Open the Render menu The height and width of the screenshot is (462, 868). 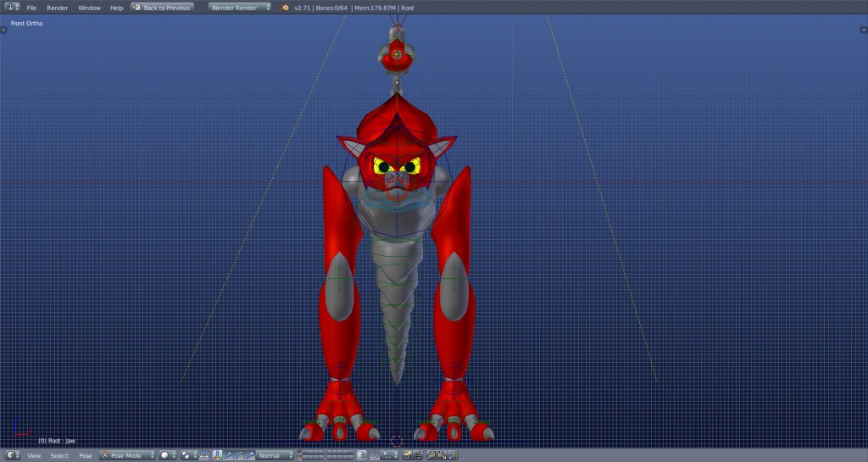[x=58, y=8]
